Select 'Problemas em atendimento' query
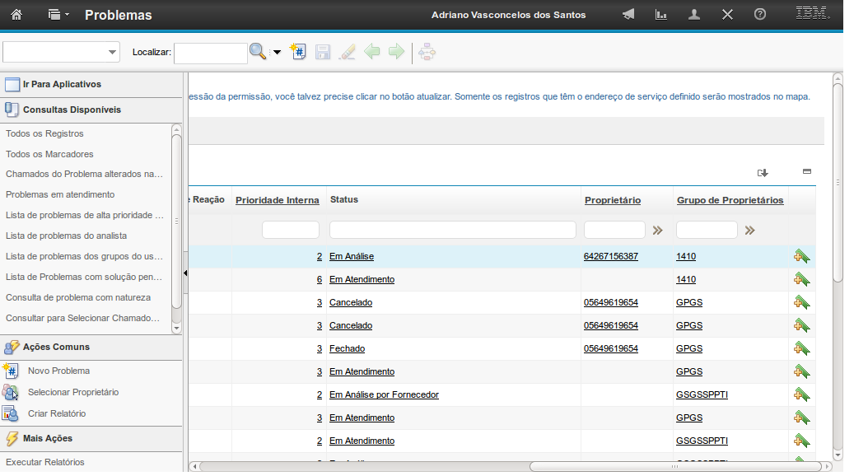868x476 pixels. coord(60,195)
